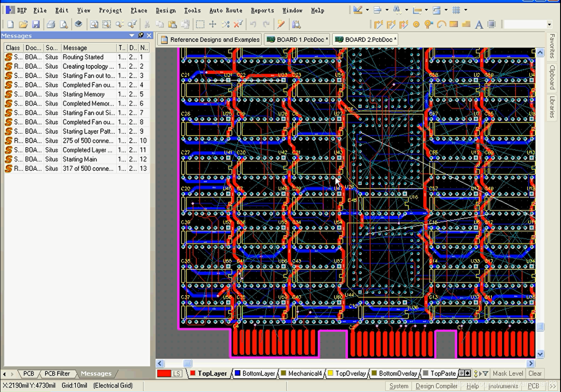Switch to the BOARD 1.PcbDoc tab

coord(297,40)
